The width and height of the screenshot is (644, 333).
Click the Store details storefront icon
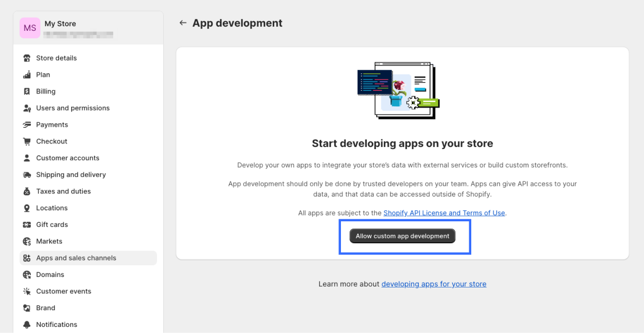tap(27, 58)
